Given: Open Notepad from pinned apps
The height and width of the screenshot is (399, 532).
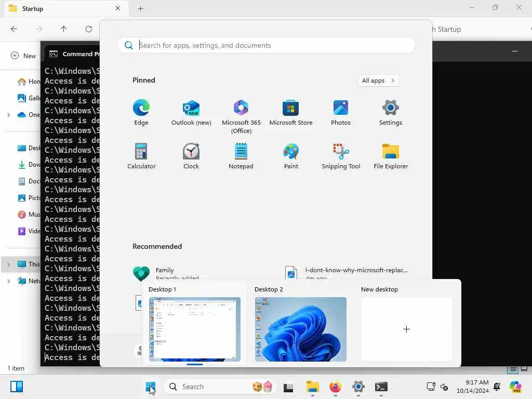Looking at the screenshot, I should coord(241,156).
